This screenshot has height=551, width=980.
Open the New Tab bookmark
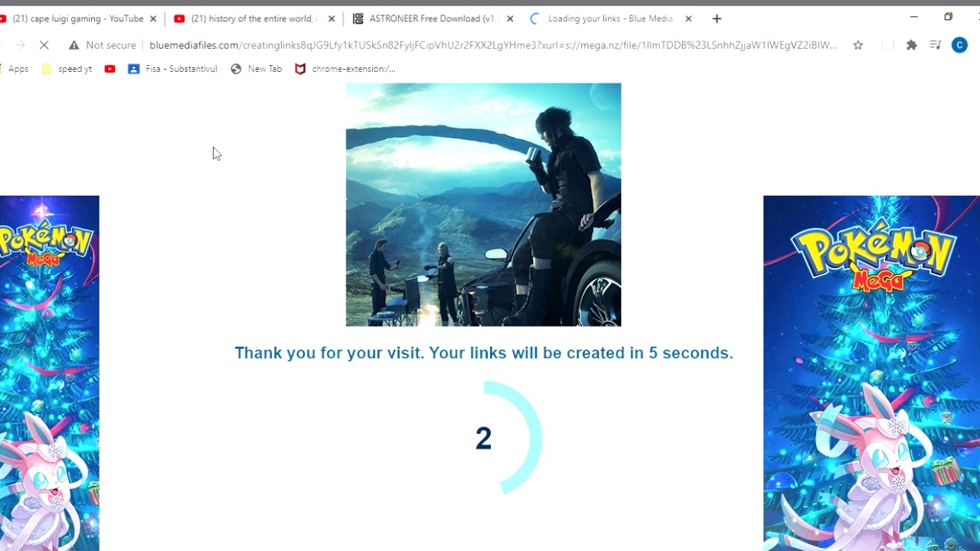[256, 69]
